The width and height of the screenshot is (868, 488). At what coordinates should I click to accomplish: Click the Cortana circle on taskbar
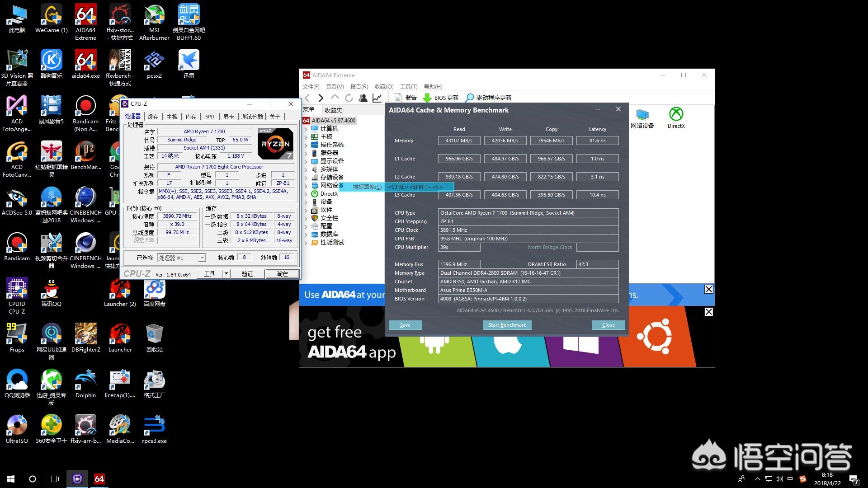(33, 479)
